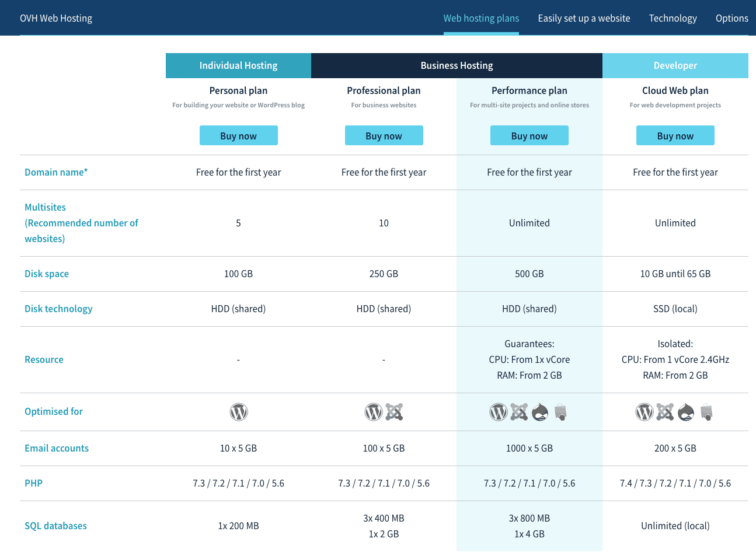Image resolution: width=756 pixels, height=556 pixels.
Task: Select the Individual Hosting header
Action: pos(238,65)
